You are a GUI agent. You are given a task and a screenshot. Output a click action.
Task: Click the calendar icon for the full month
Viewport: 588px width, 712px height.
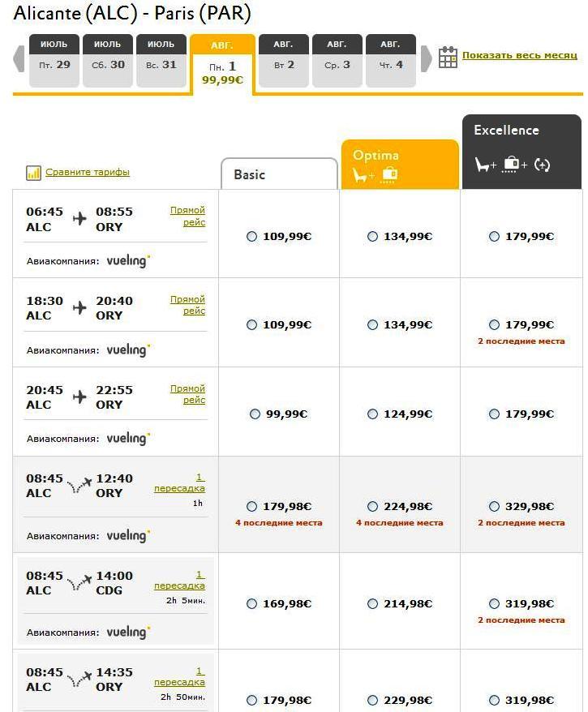click(448, 57)
